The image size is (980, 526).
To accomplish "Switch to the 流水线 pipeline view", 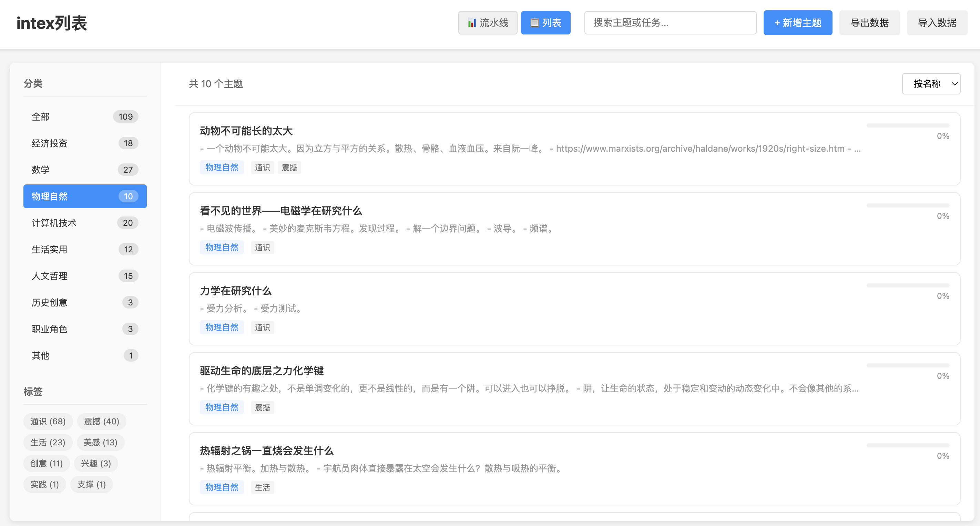I will tap(487, 23).
